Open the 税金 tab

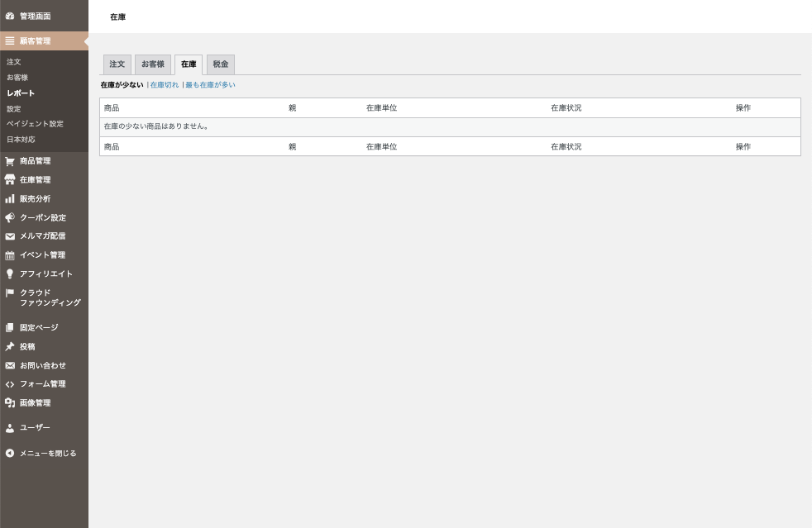221,64
